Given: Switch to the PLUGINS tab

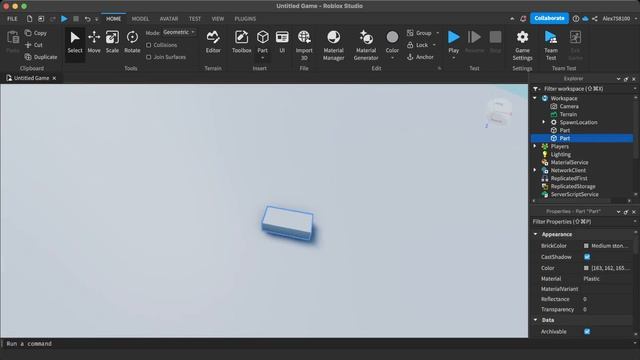Looking at the screenshot, I should [x=245, y=19].
